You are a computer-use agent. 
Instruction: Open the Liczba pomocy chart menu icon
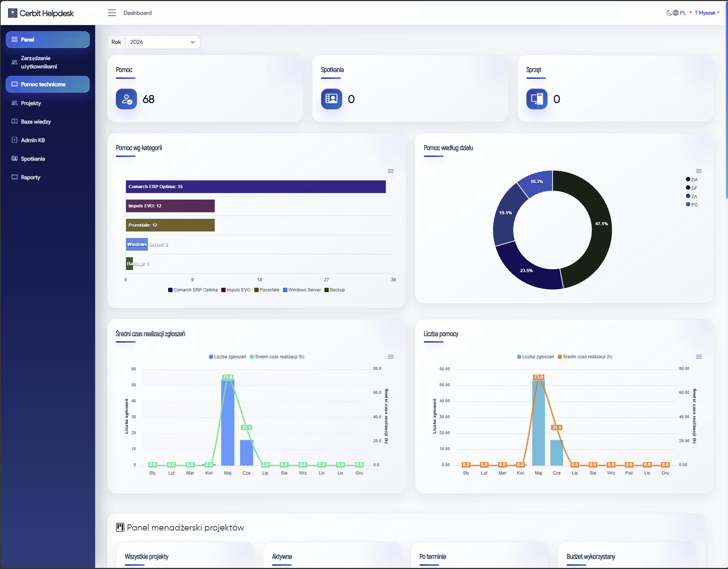point(699,357)
